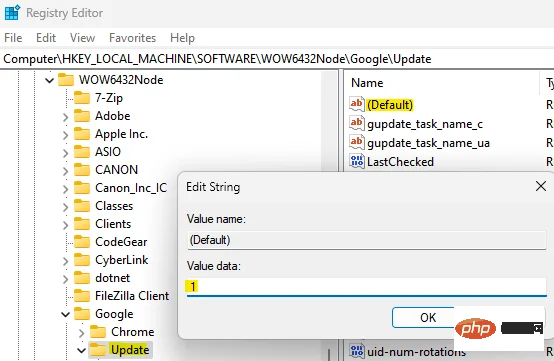
Task: Expand the Clients key
Action: [65, 225]
